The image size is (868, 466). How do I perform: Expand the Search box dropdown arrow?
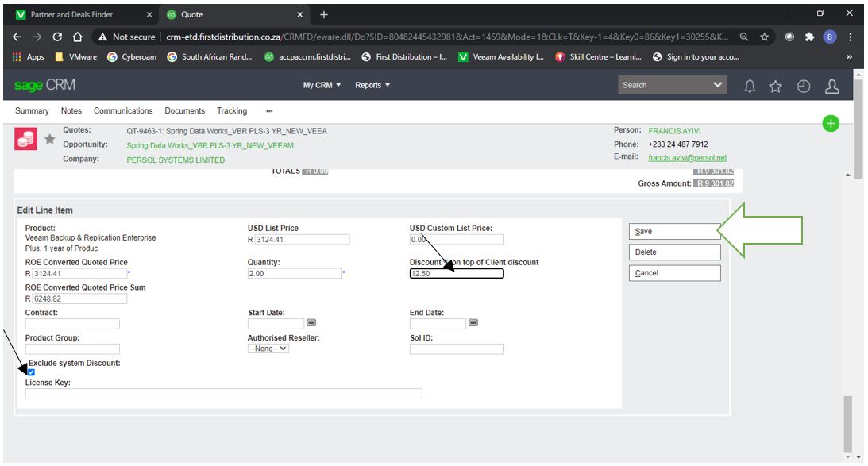coord(718,85)
